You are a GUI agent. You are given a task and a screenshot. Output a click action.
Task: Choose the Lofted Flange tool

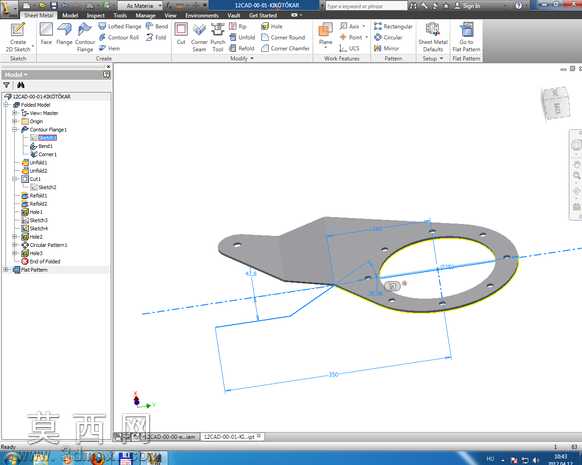click(120, 26)
